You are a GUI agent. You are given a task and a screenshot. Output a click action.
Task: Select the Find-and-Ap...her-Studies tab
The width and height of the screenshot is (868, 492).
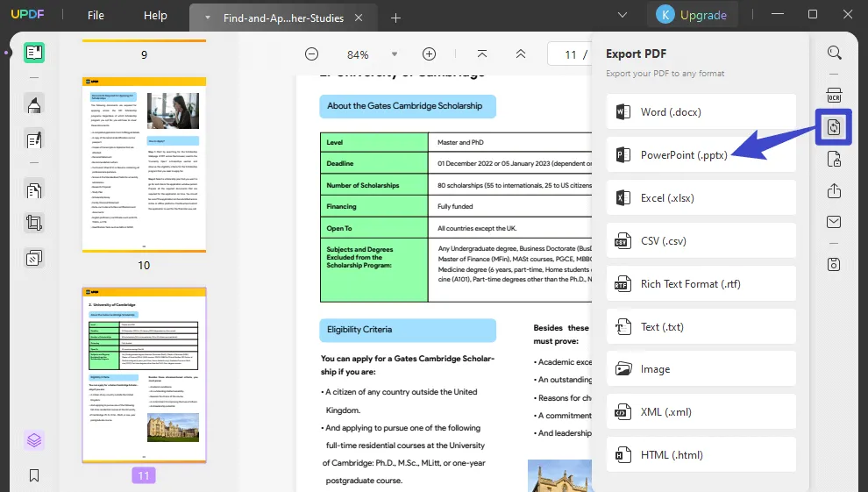click(283, 18)
